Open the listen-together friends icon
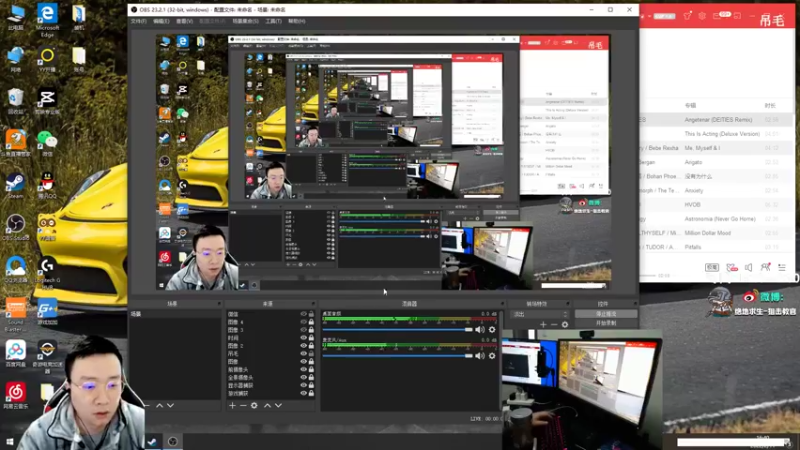800x450 pixels. (x=765, y=267)
